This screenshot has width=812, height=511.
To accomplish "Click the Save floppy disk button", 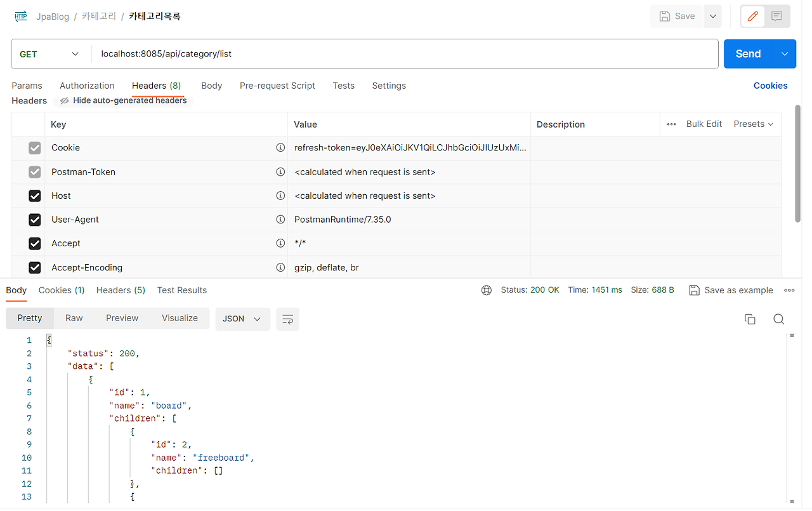I will (678, 17).
